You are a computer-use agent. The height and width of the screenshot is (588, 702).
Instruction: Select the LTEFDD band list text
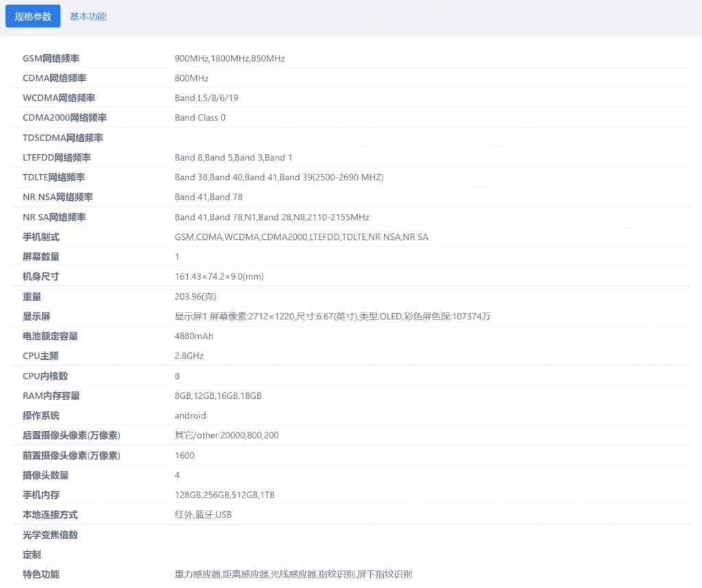pos(233,157)
